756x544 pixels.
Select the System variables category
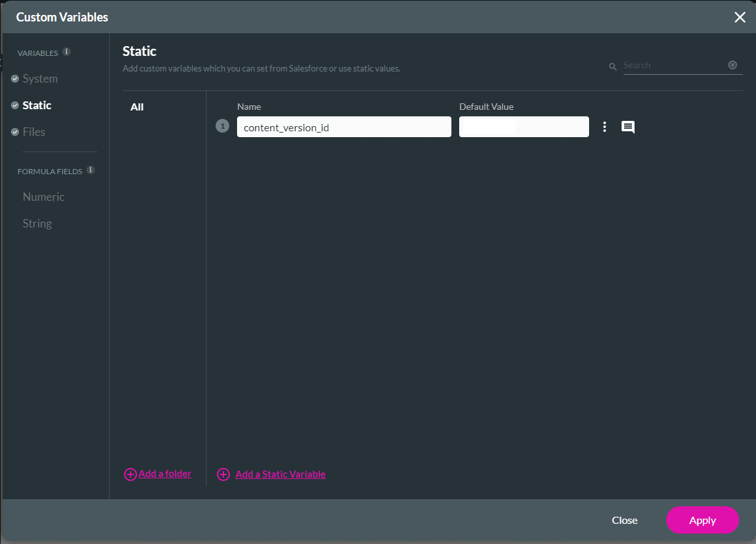coord(40,79)
